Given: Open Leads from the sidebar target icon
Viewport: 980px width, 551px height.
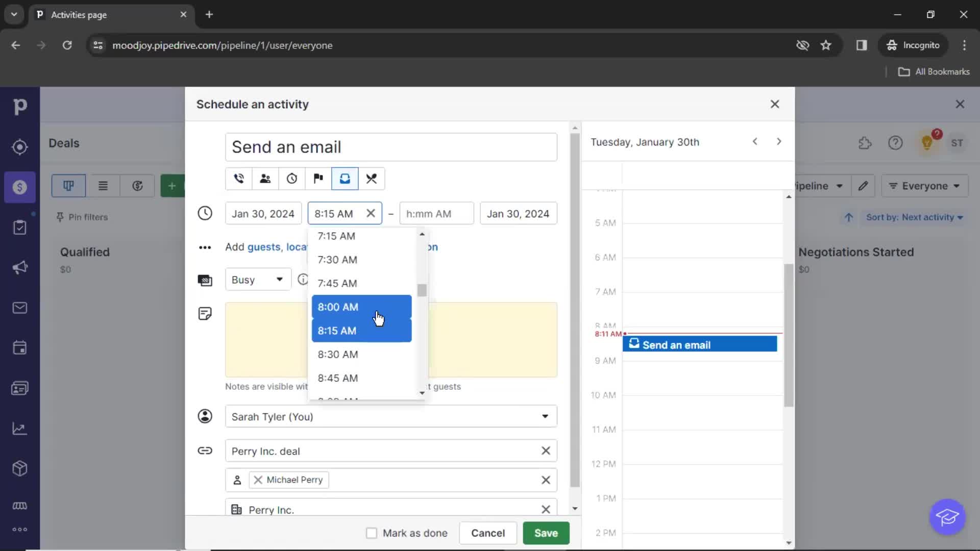Looking at the screenshot, I should click(20, 147).
